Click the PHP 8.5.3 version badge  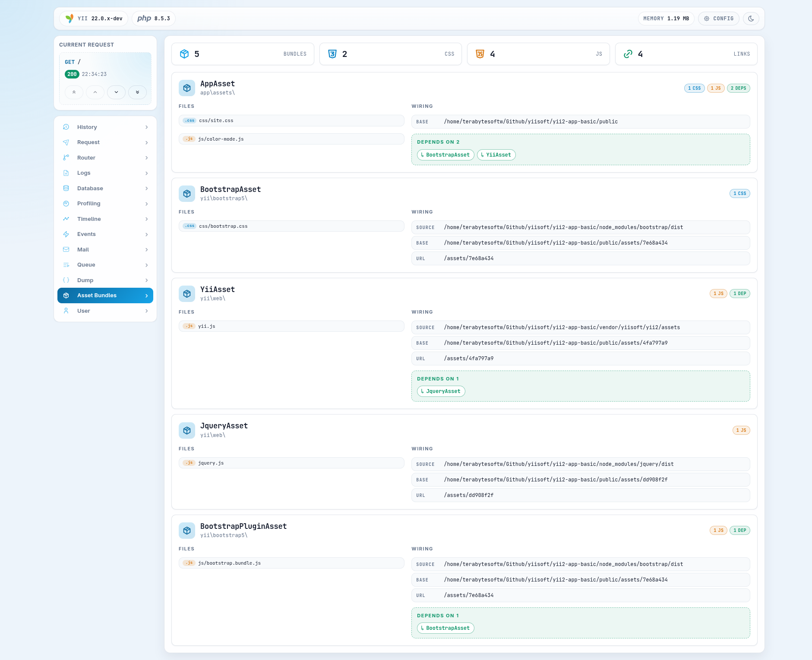tap(154, 19)
